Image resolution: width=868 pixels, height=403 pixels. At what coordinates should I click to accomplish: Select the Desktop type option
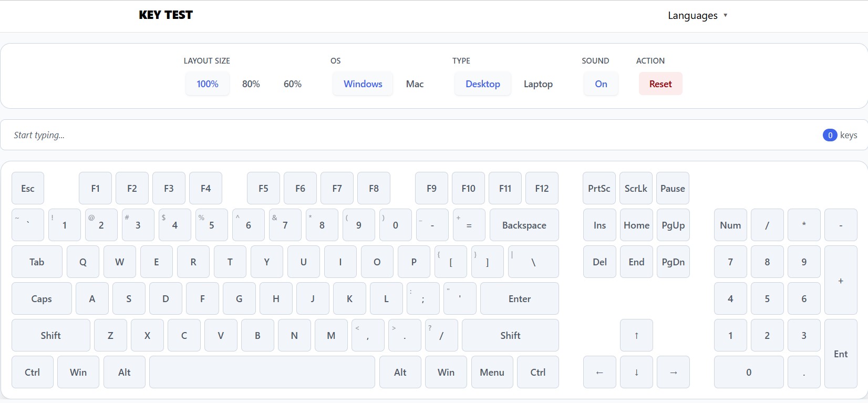[x=482, y=84]
